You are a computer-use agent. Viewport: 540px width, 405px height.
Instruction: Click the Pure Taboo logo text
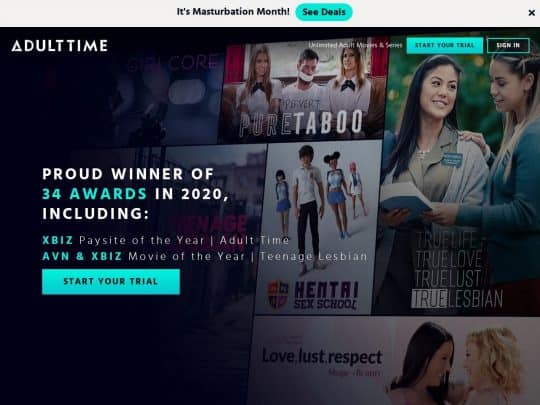click(x=301, y=122)
